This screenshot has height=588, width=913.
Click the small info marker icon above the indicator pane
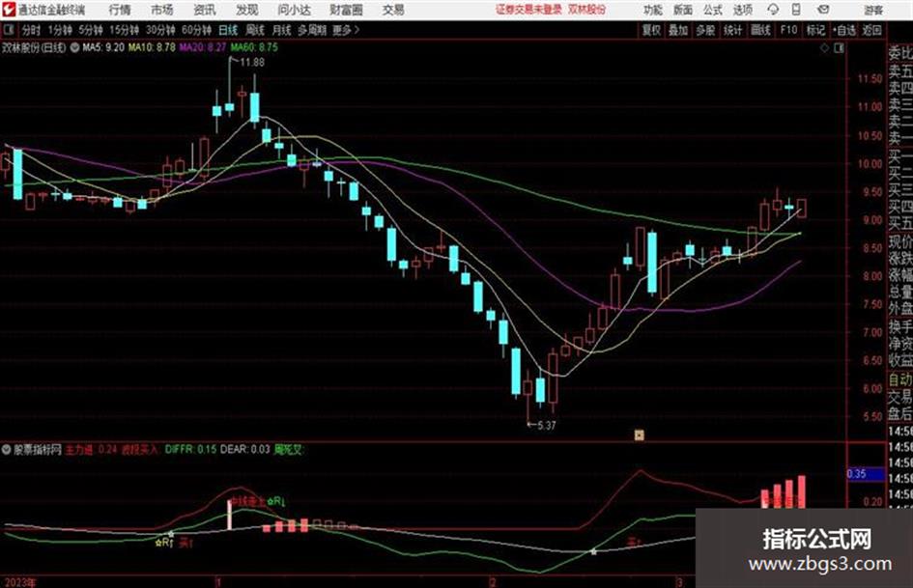639,434
